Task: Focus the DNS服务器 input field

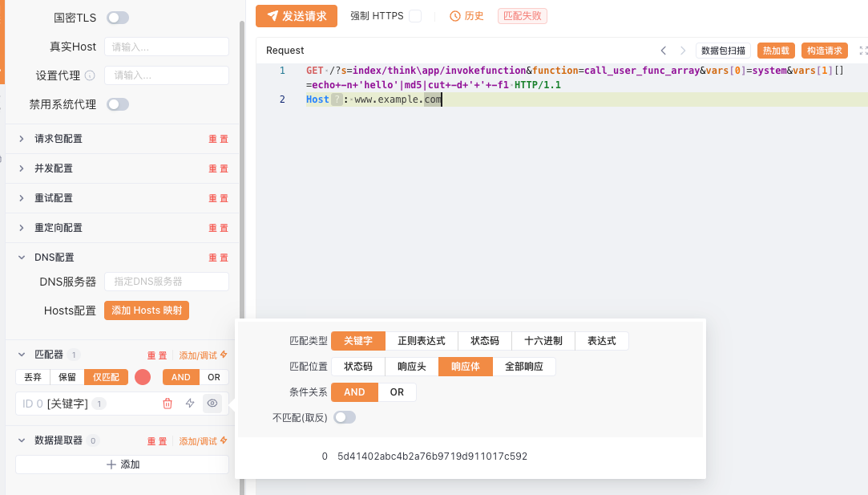Action: pos(167,282)
